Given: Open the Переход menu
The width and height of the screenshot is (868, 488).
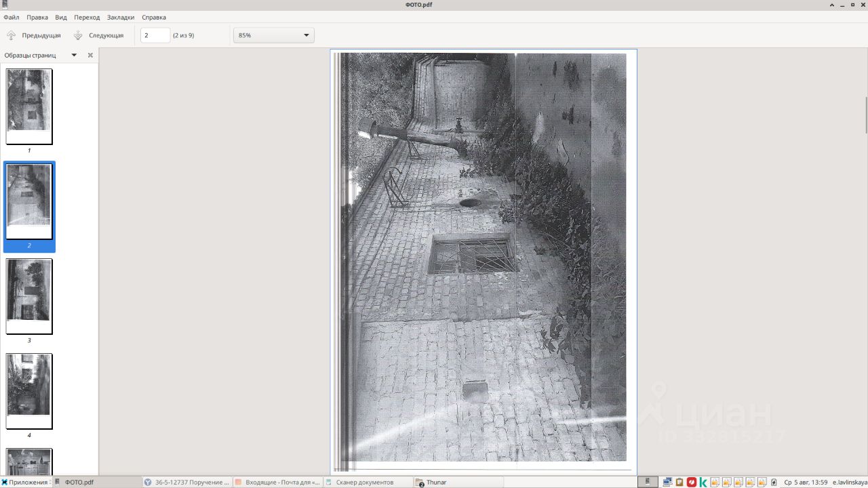Looking at the screenshot, I should pyautogui.click(x=87, y=17).
